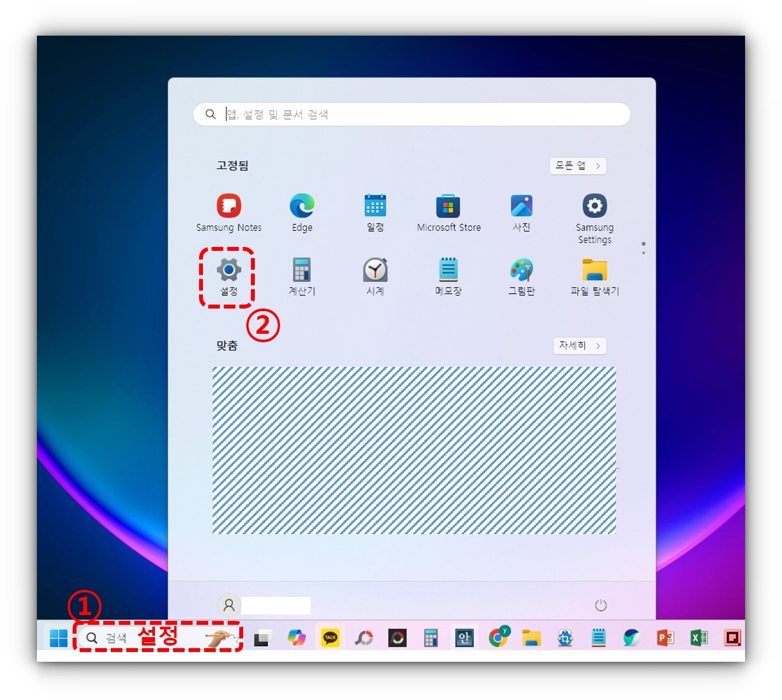Open Chrome from the taskbar
Screen dimensions: 782x700
[498, 638]
